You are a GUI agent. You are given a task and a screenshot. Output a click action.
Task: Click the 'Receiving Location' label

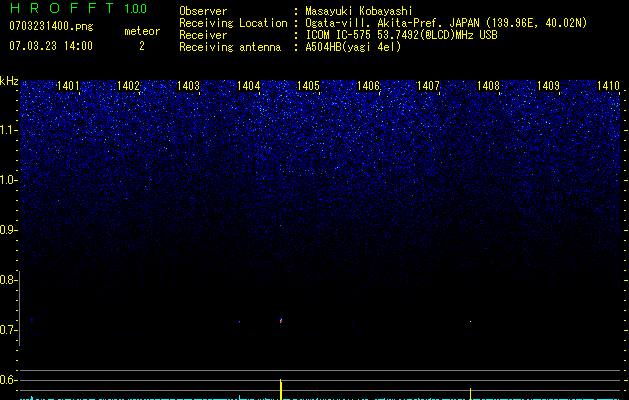tap(233, 23)
